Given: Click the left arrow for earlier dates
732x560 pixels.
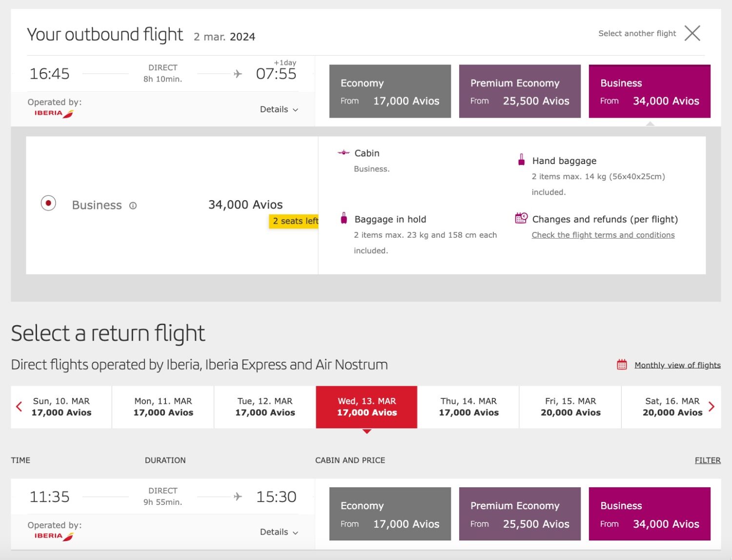Looking at the screenshot, I should click(x=20, y=406).
